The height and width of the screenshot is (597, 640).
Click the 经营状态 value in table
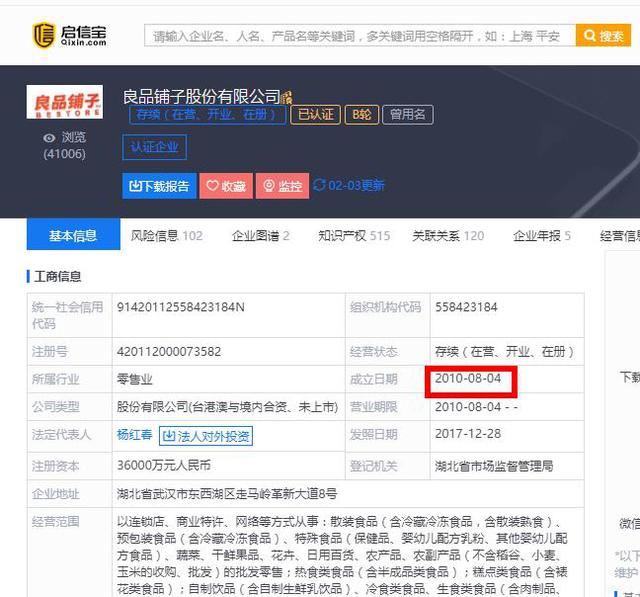click(504, 351)
